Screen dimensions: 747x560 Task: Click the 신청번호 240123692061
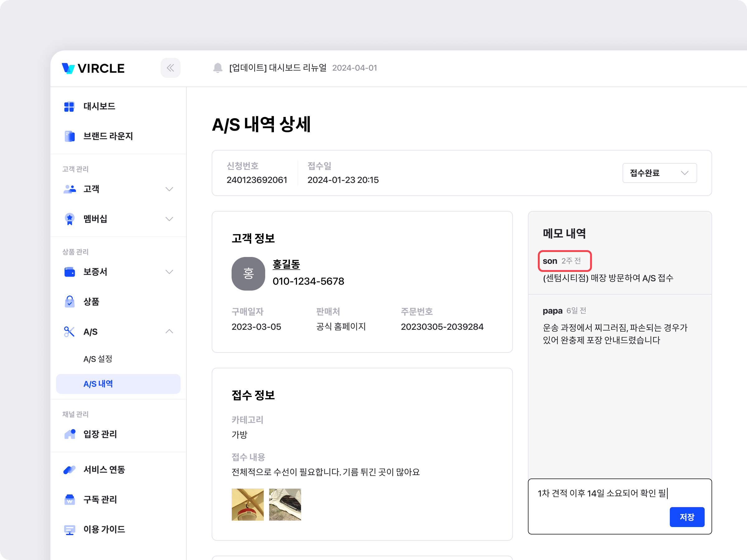[x=257, y=180]
